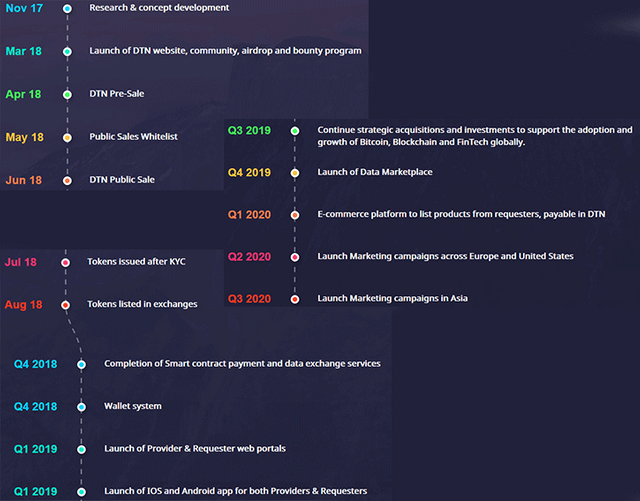The width and height of the screenshot is (640, 501).
Task: Click the Jul 18 pink timeline dot
Action: [x=65, y=263]
